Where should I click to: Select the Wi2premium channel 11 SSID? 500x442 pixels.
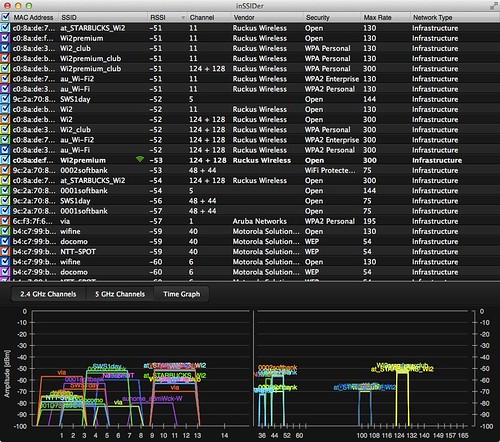click(82, 38)
